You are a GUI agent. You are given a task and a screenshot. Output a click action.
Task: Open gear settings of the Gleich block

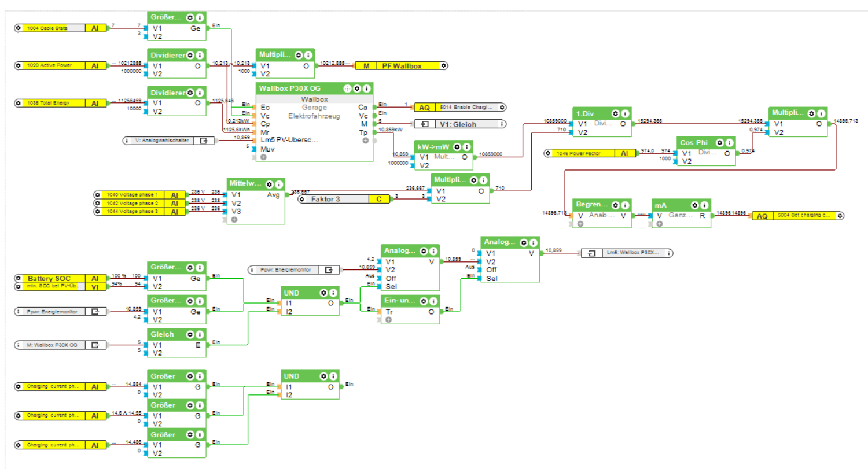(190, 334)
